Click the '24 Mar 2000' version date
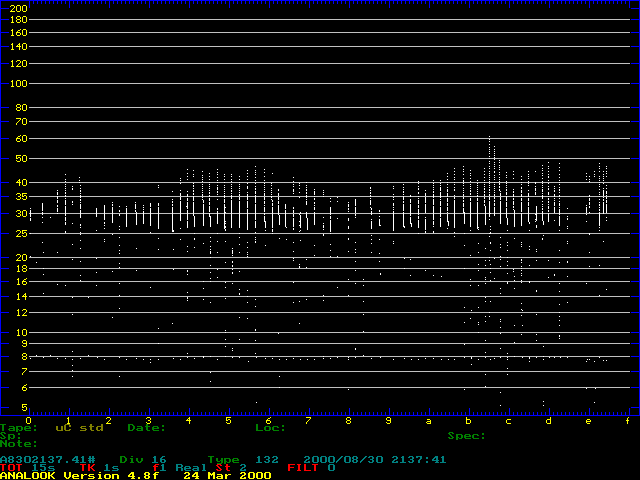This screenshot has height=480, width=640. [x=227, y=476]
